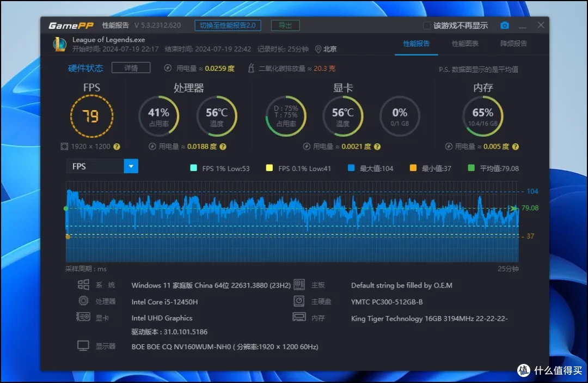The height and width of the screenshot is (383, 588).
Task: Open the help icon next to 0.0021 度
Action: (377, 147)
